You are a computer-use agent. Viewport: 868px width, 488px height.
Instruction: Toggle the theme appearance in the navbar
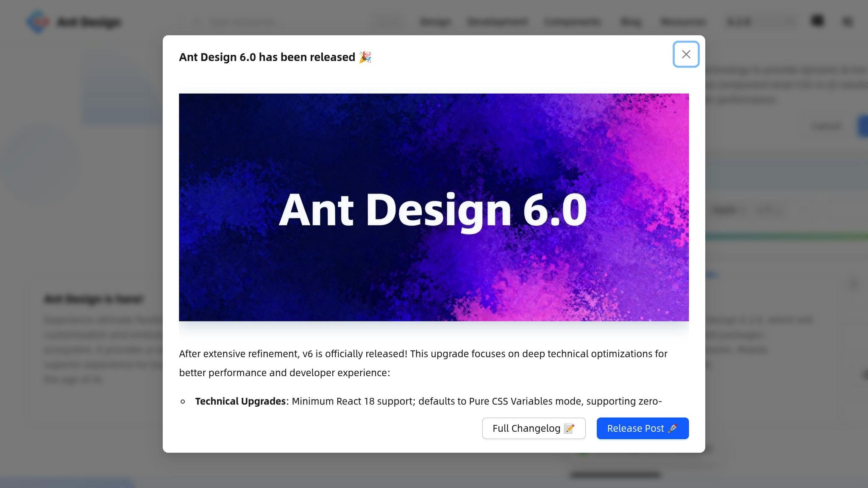click(x=818, y=21)
